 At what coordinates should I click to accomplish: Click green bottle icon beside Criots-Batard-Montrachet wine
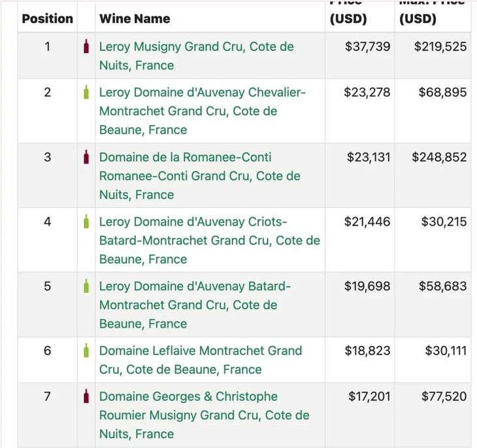[86, 222]
